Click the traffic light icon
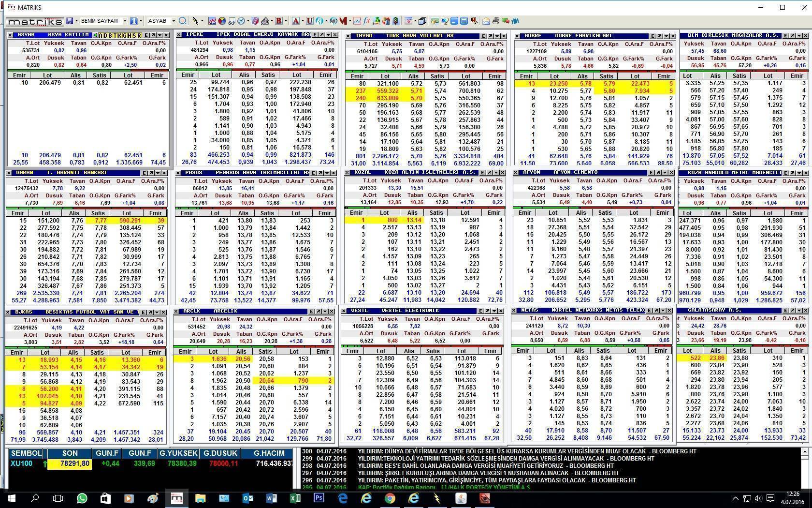Viewport: 812px width, 508px height. pos(396,21)
